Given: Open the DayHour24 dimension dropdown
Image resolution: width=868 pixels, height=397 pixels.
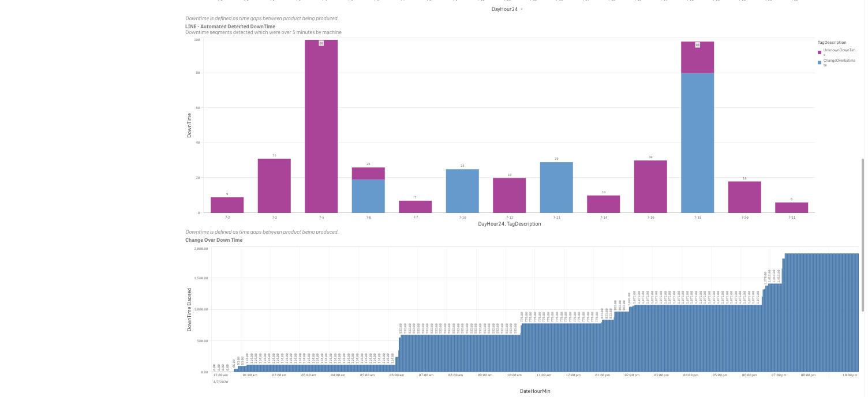Looking at the screenshot, I should point(508,9).
